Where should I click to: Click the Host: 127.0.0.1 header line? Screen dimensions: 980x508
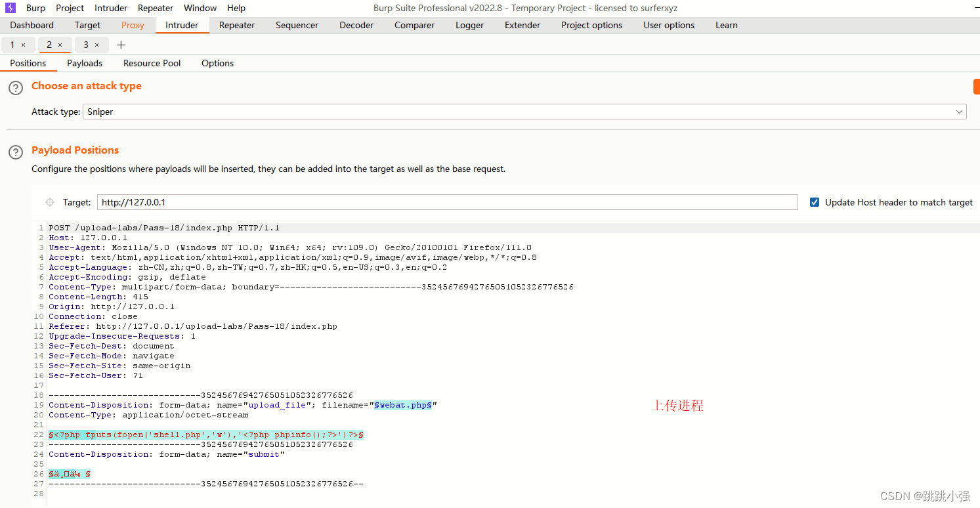pyautogui.click(x=88, y=238)
